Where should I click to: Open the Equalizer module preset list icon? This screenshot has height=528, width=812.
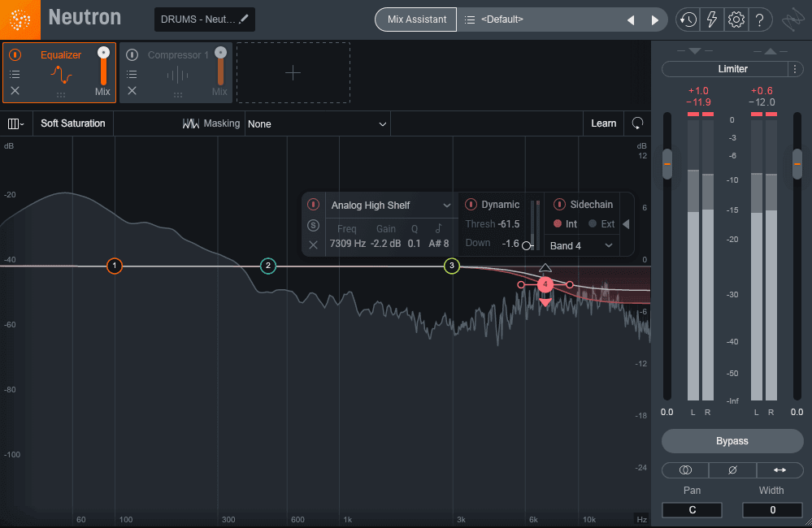[x=15, y=74]
